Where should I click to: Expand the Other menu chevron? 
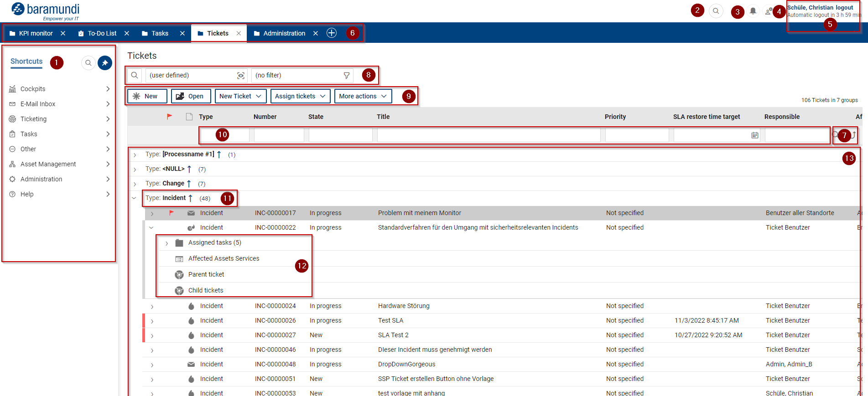click(108, 149)
